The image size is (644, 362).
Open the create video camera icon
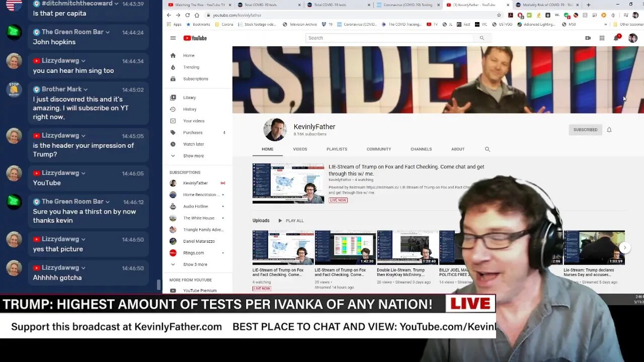[x=588, y=38]
